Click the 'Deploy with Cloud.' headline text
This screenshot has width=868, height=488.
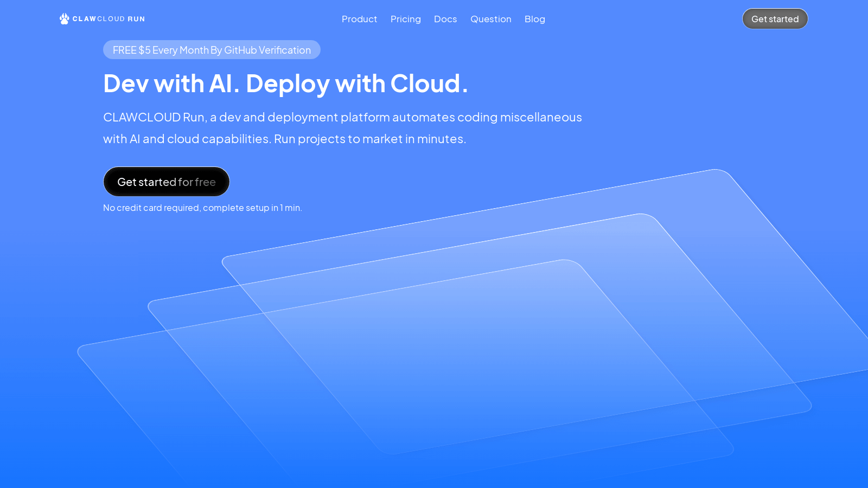(357, 84)
